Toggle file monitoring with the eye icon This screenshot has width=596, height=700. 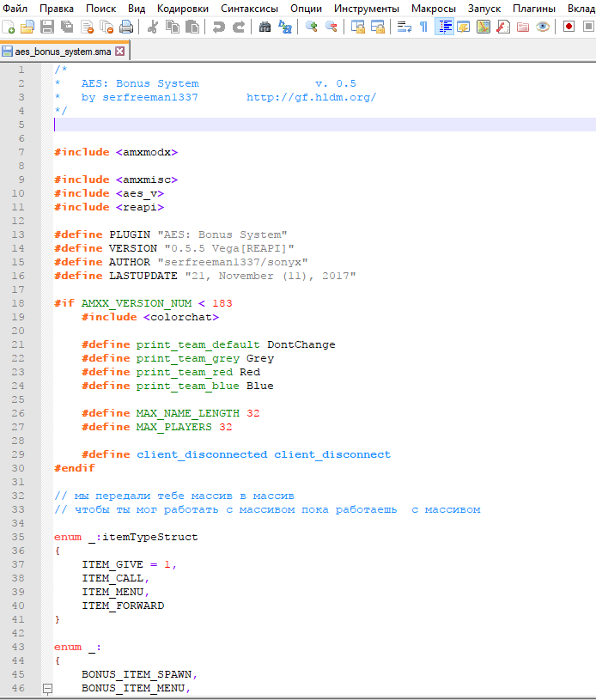point(543,27)
